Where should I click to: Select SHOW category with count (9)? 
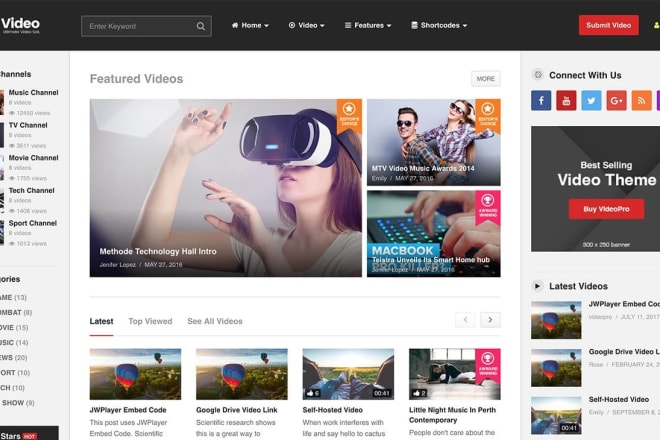18,403
